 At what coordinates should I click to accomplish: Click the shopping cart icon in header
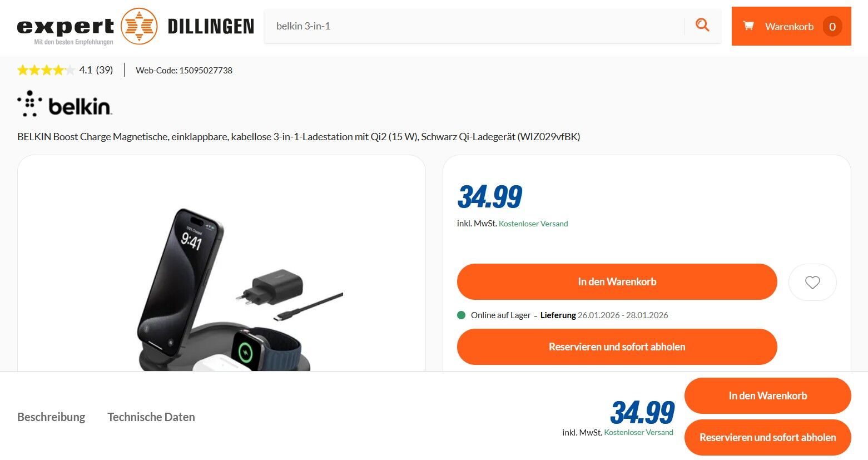[x=748, y=26]
